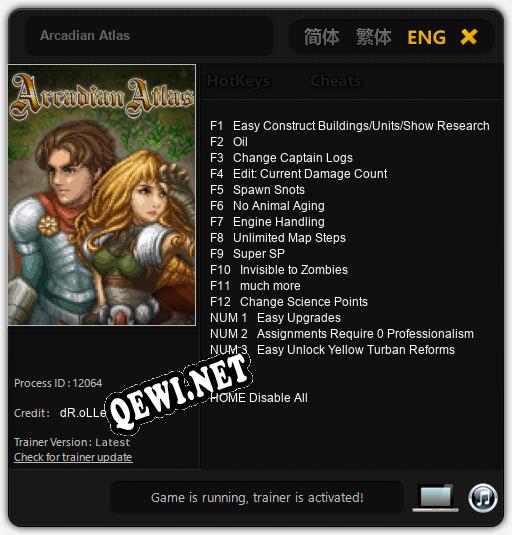
Task: Click the Trainer Version: Latest text
Action: coord(72,442)
